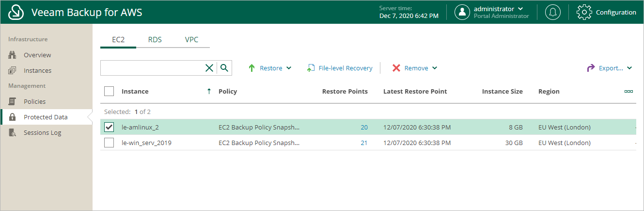The width and height of the screenshot is (644, 211).
Task: Open the Configuration link
Action: (616, 13)
